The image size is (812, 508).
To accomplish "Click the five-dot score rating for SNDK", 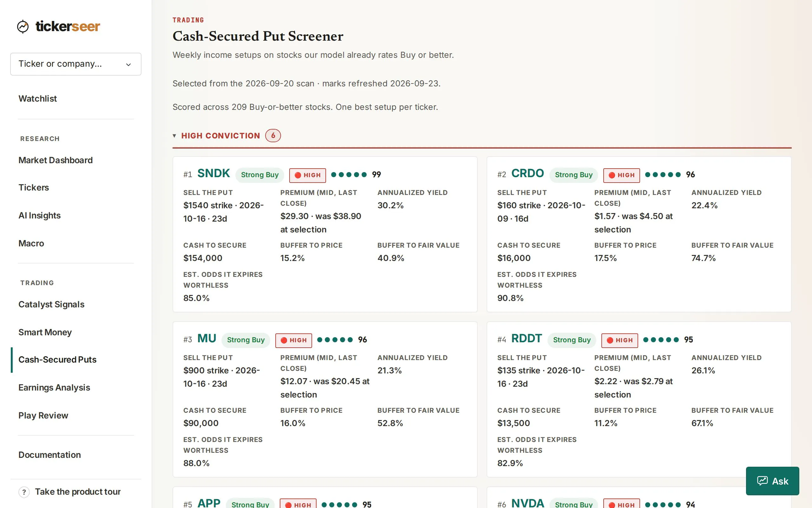I will click(349, 175).
